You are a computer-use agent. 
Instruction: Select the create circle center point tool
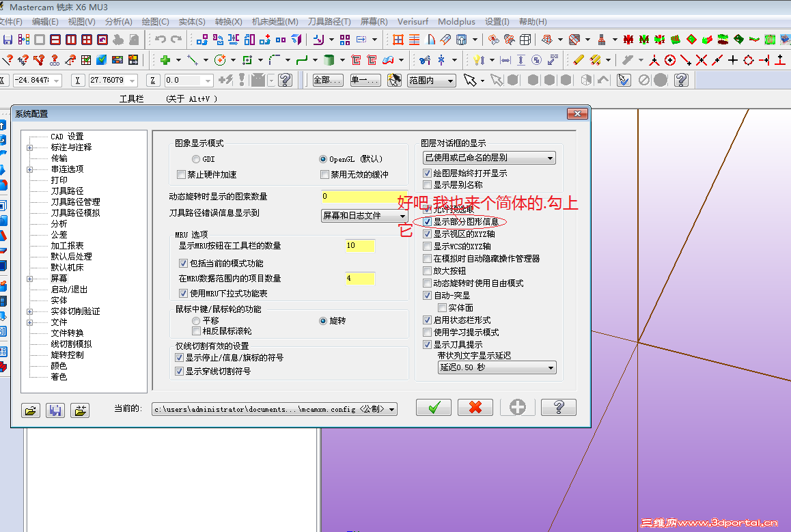point(220,61)
